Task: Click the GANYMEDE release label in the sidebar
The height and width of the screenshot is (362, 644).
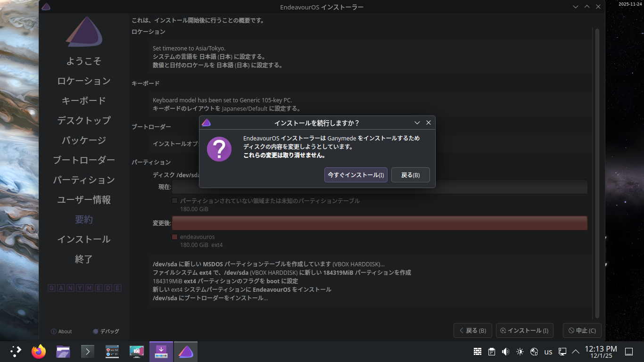Action: pyautogui.click(x=84, y=288)
